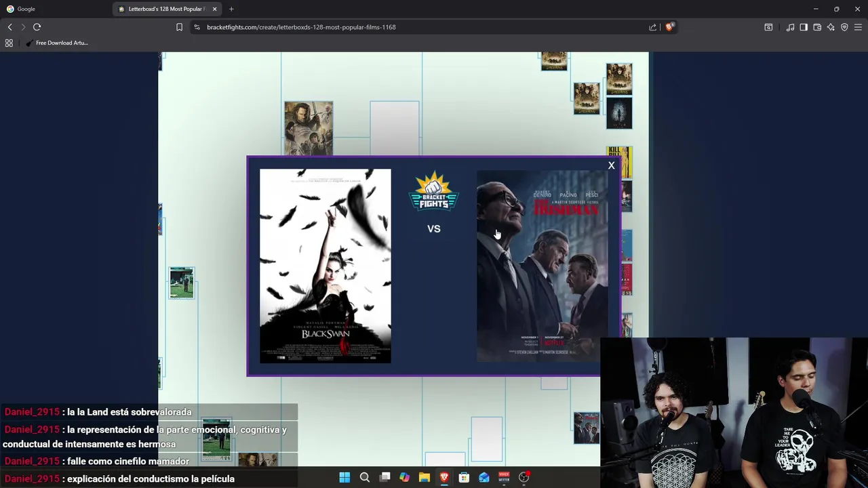Open Brave VPN shield icon
The image size is (868, 488).
click(844, 27)
